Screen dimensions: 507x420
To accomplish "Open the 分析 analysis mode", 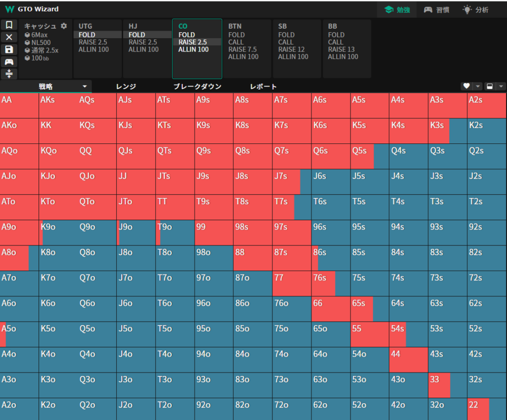I will 475,10.
